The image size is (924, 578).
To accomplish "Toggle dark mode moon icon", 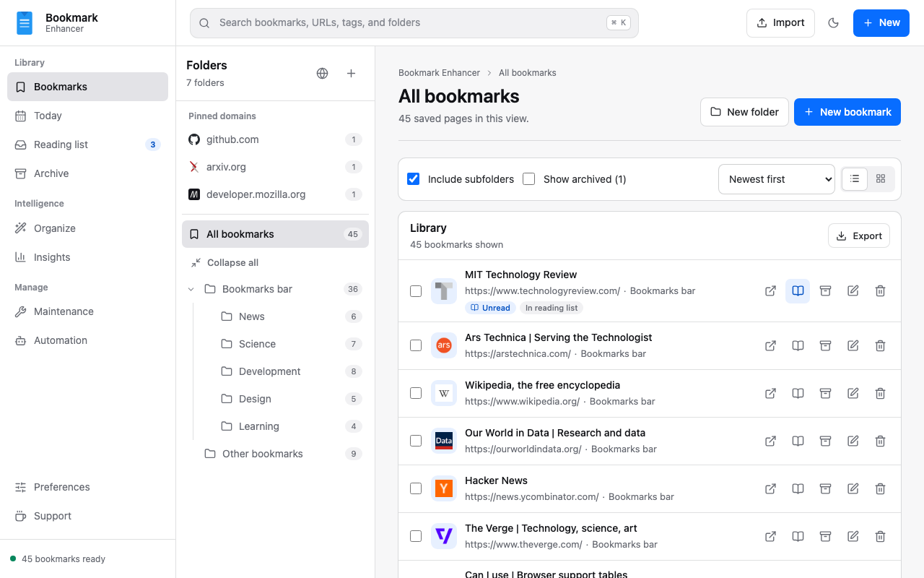I will pos(833,22).
